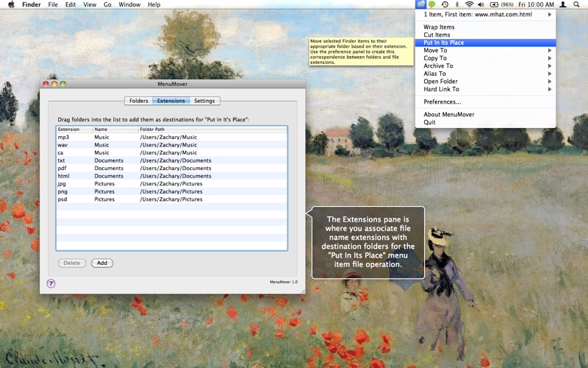Open the View menu
The height and width of the screenshot is (368, 588).
coord(90,4)
